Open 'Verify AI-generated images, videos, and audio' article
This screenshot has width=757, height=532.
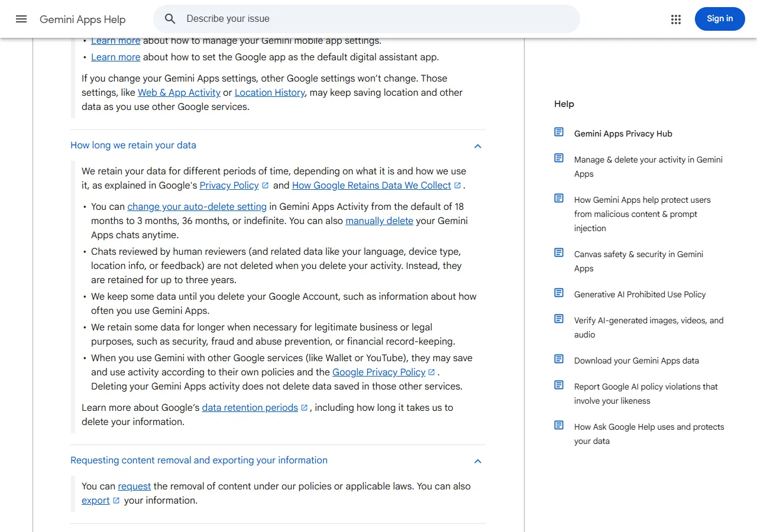click(x=649, y=327)
